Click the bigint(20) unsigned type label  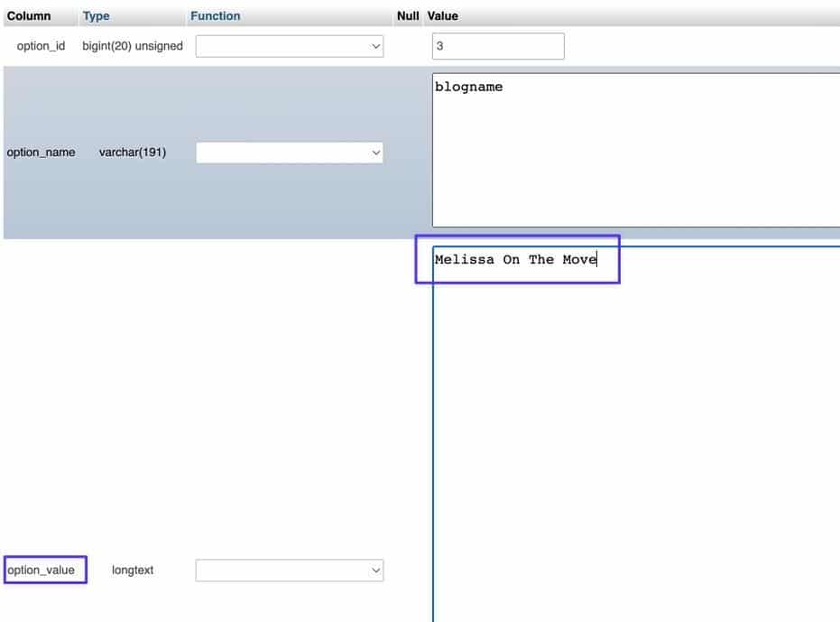(130, 45)
